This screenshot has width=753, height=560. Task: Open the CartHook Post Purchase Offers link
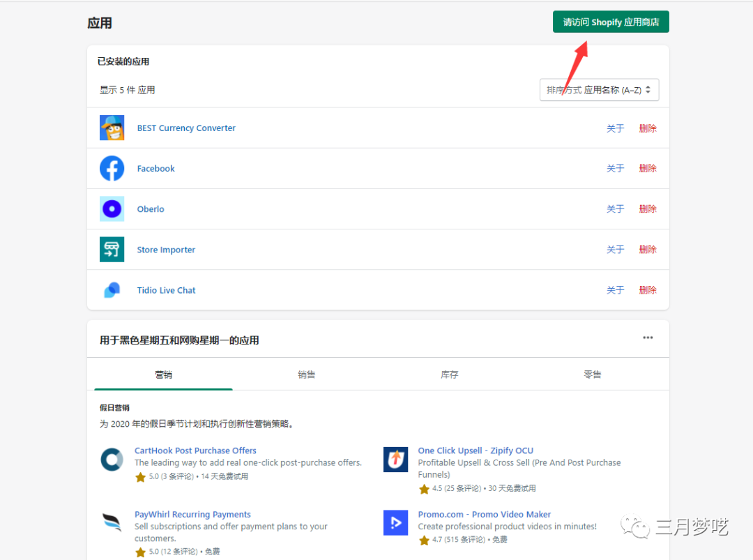click(195, 451)
